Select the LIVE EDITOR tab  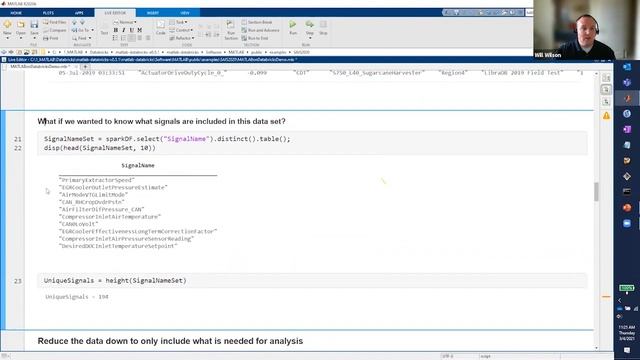pos(115,13)
